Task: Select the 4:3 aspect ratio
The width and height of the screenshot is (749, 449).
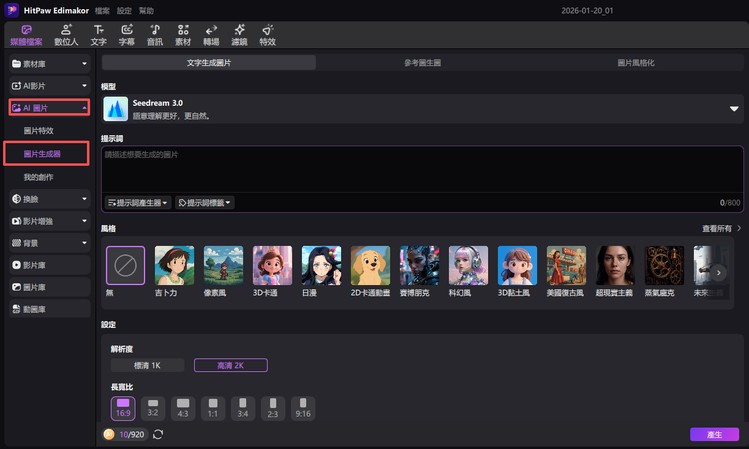Action: tap(183, 408)
